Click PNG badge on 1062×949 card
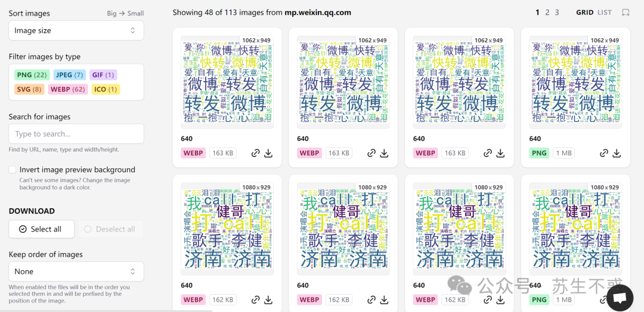This screenshot has height=312, width=644. pyautogui.click(x=539, y=153)
